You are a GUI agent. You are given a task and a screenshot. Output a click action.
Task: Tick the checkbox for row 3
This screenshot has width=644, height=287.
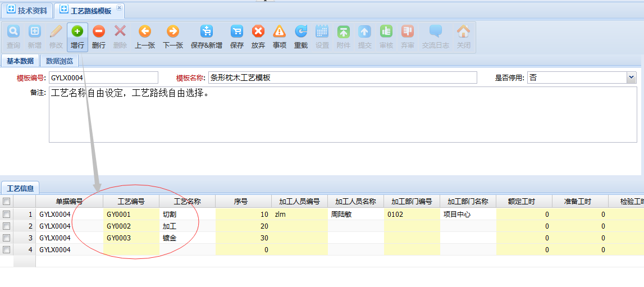coord(7,238)
